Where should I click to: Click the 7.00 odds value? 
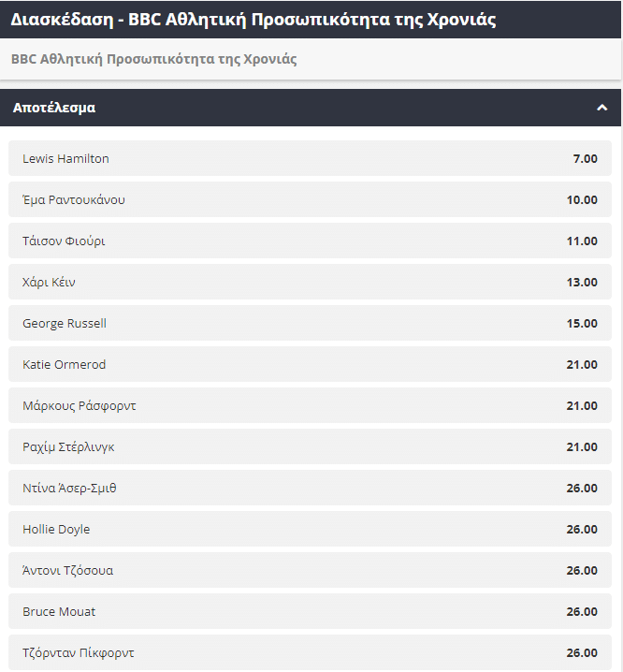click(x=585, y=159)
